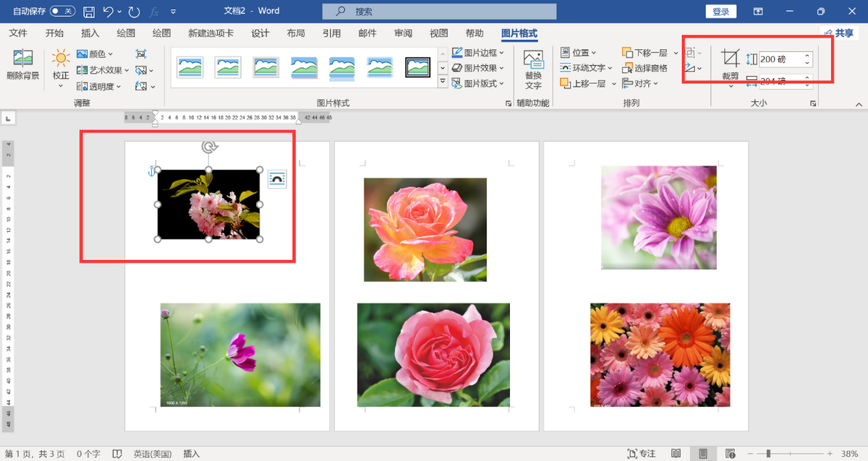The width and height of the screenshot is (868, 461).
Task: Click the Sign in (登录) button
Action: 720,12
